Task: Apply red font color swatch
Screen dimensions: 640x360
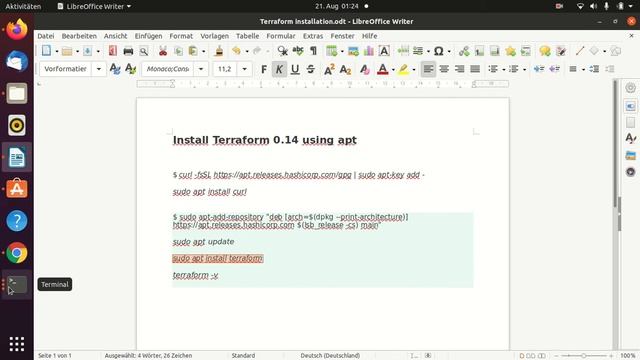Action: click(x=382, y=69)
